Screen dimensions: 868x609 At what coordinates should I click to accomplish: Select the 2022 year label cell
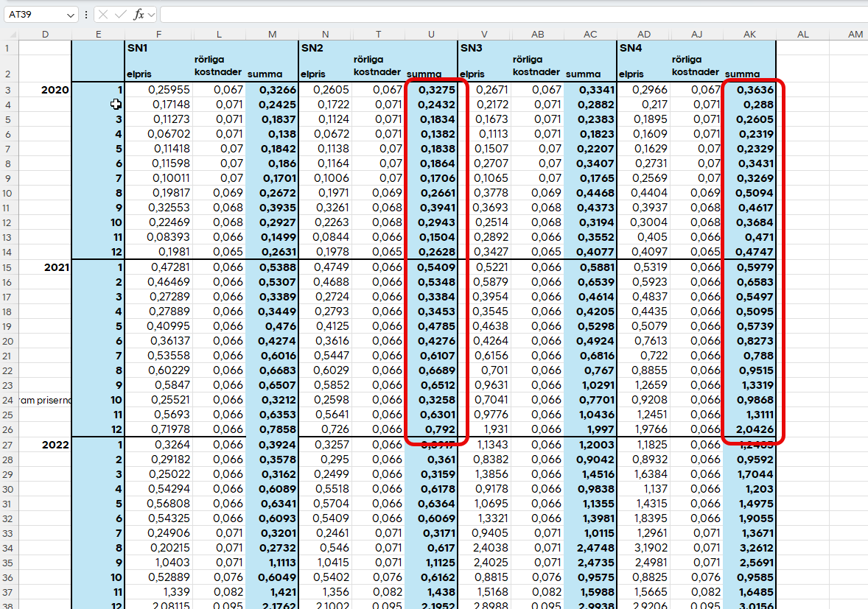(x=46, y=444)
